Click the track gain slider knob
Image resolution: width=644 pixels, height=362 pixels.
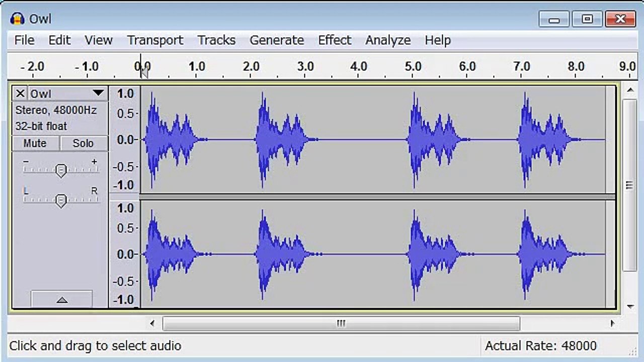(60, 171)
